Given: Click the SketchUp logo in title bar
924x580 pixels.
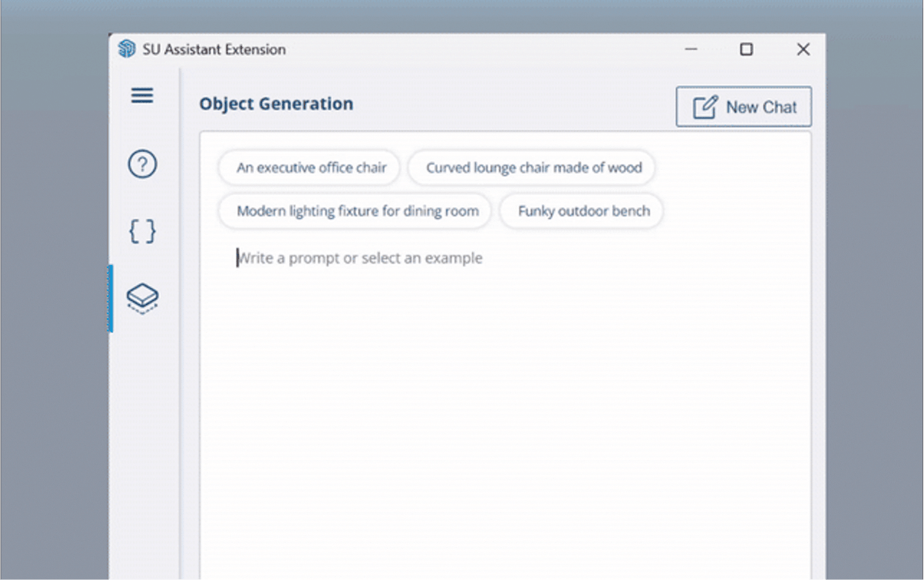Looking at the screenshot, I should 127,50.
